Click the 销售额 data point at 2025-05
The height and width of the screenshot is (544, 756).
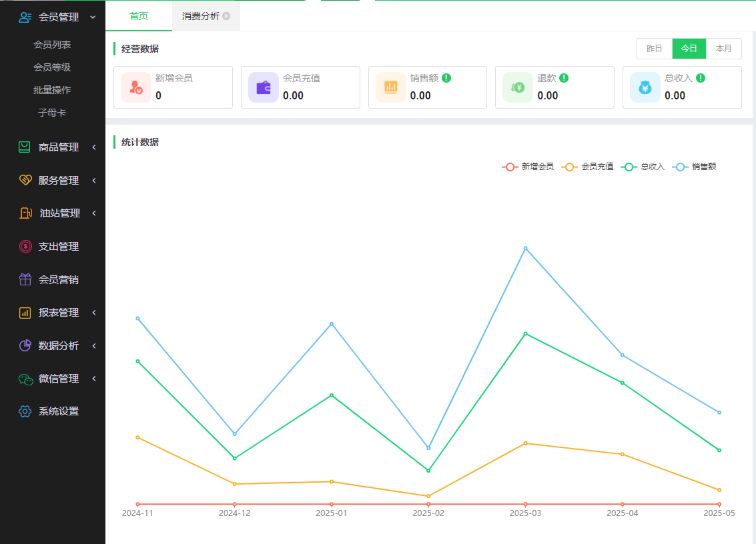[719, 413]
